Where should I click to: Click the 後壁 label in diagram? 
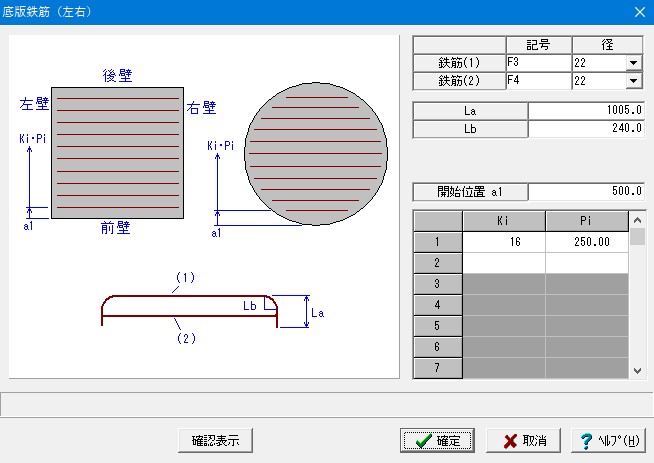point(118,76)
